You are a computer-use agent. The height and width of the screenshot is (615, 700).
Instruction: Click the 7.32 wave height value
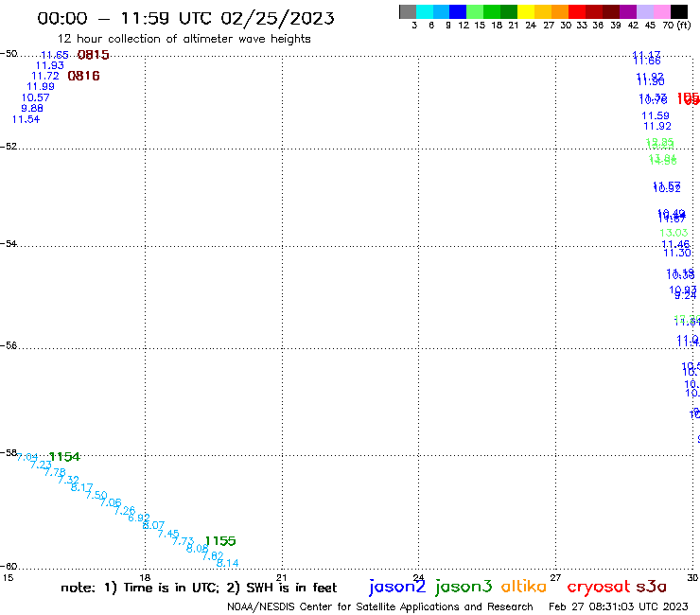[68, 480]
